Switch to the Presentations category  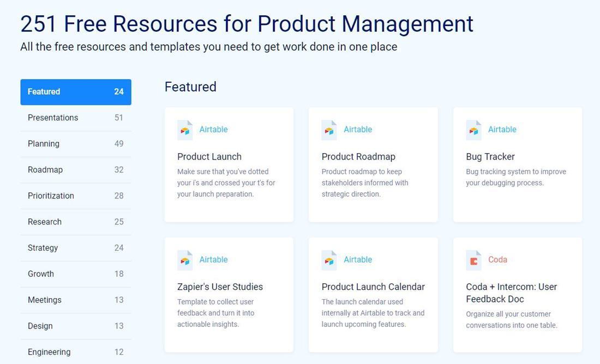[x=76, y=118]
